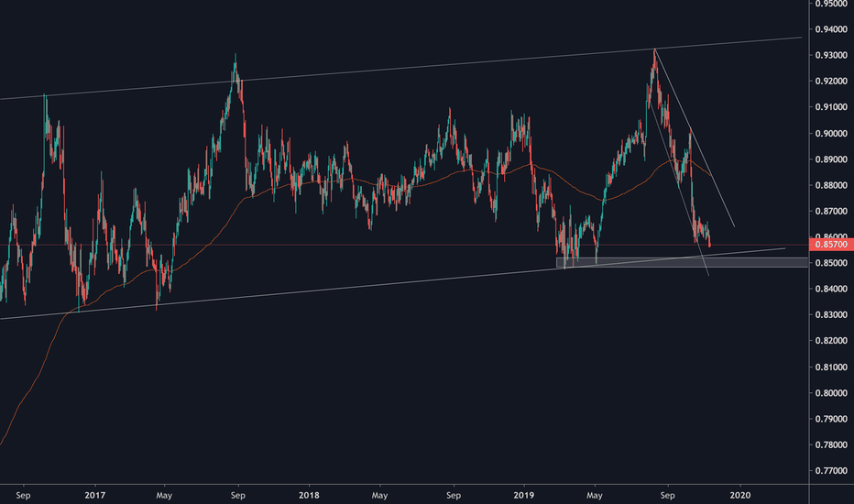The width and height of the screenshot is (854, 504).
Task: Click the 2020 label on time axis
Action: 739,495
